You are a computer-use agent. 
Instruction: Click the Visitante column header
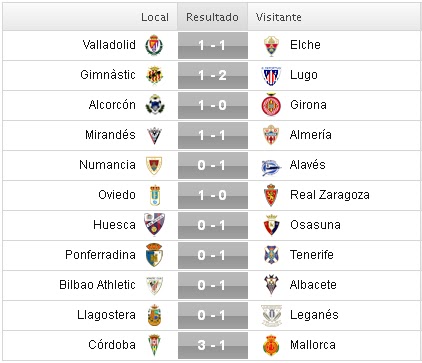point(279,17)
